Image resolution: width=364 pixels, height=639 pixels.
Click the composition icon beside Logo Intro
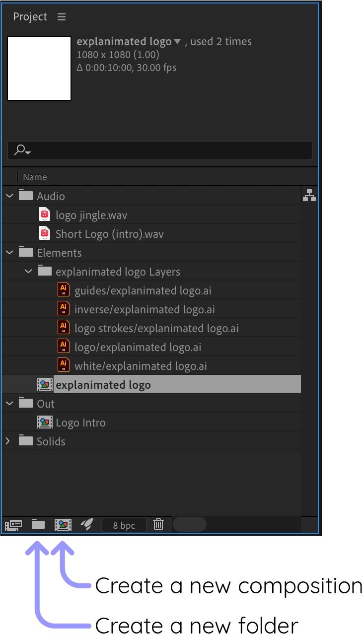[45, 422]
